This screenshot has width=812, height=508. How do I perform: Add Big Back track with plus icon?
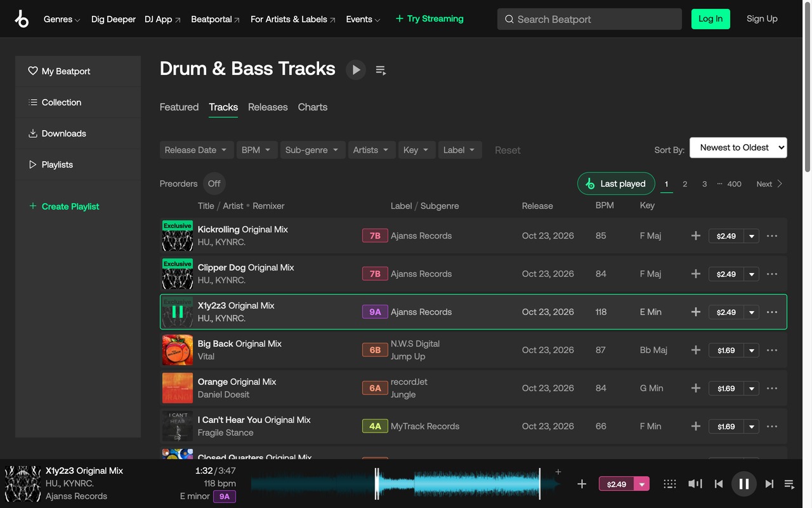pos(696,350)
